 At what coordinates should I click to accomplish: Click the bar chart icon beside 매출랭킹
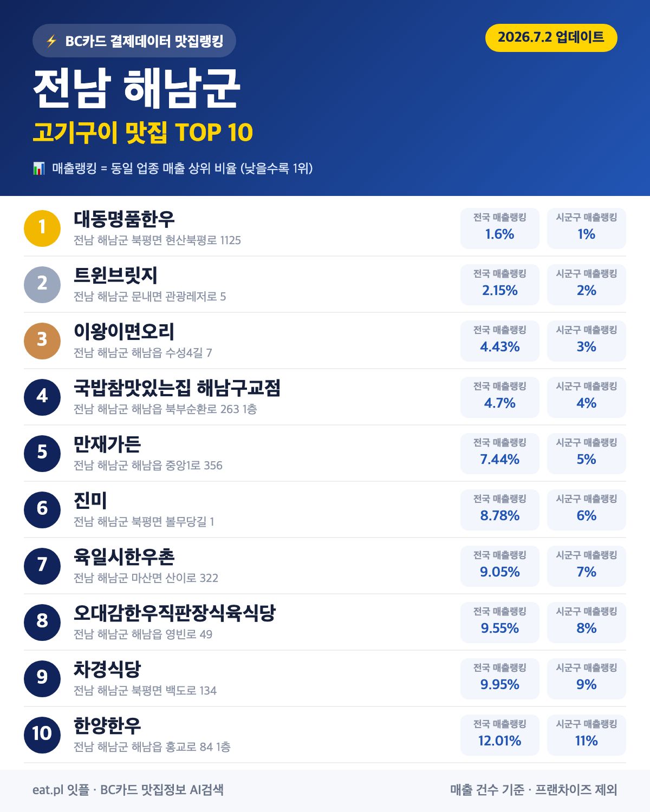coord(38,168)
